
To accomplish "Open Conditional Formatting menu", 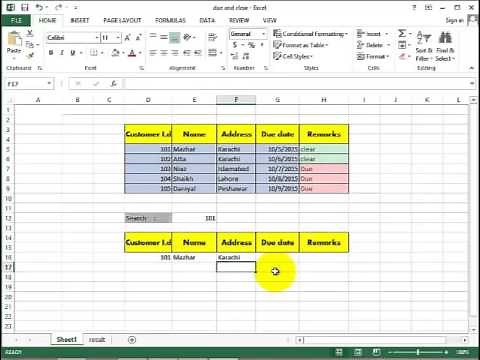I will coord(310,34).
